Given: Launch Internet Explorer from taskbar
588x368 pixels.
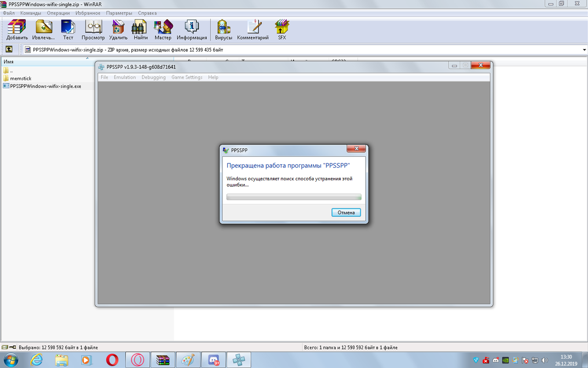Looking at the screenshot, I should [x=37, y=360].
